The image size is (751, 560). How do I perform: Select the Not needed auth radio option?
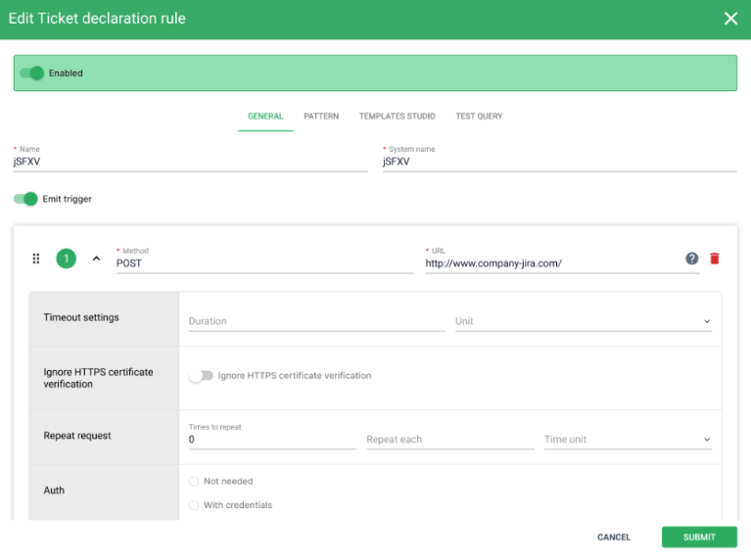click(194, 482)
